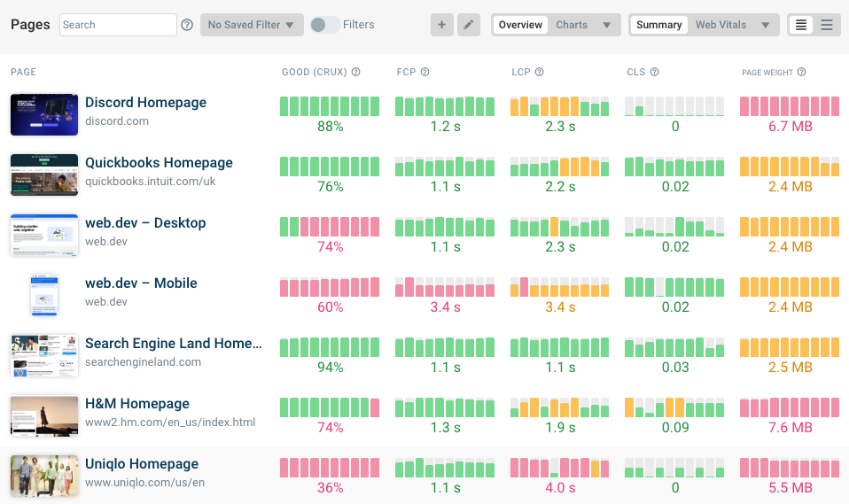
Task: Click the quickbooks.intuit.com/uk URL text
Action: click(150, 182)
